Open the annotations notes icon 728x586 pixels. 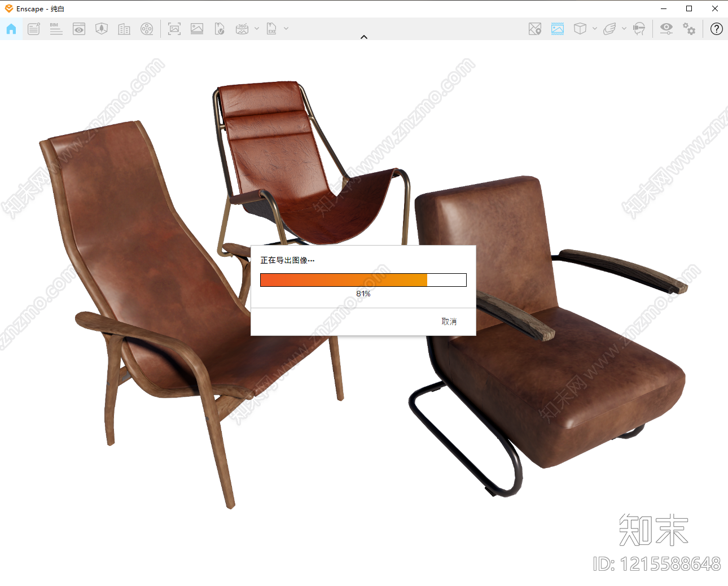click(x=34, y=29)
